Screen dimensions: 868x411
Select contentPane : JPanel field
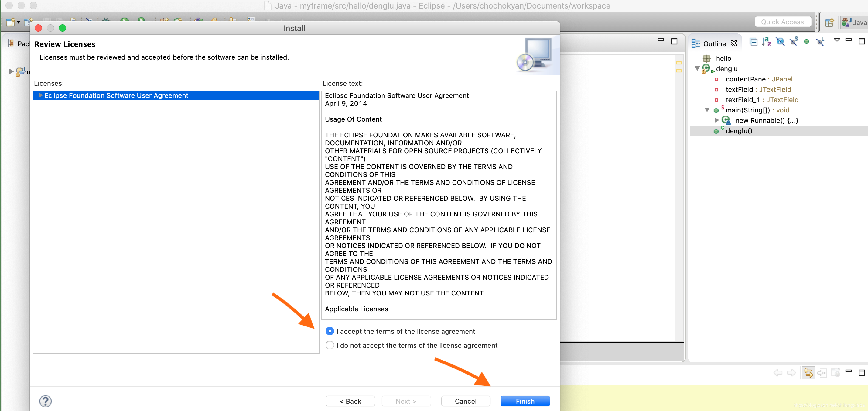pyautogui.click(x=759, y=79)
